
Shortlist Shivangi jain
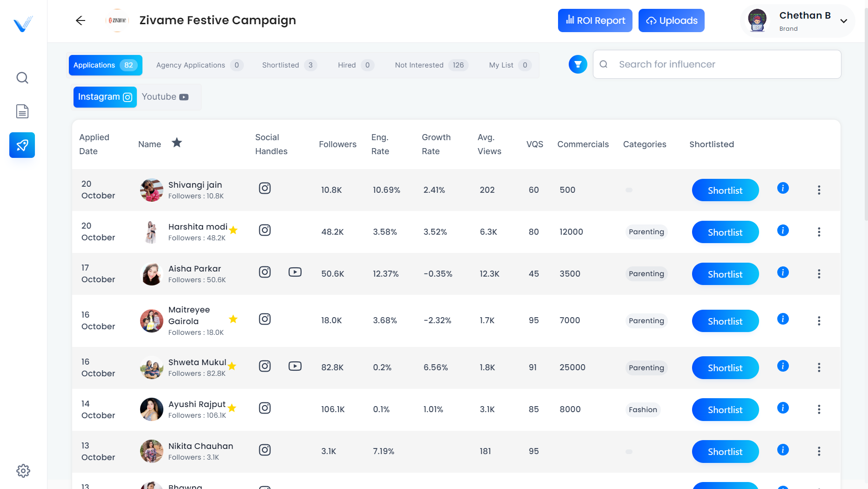click(725, 190)
